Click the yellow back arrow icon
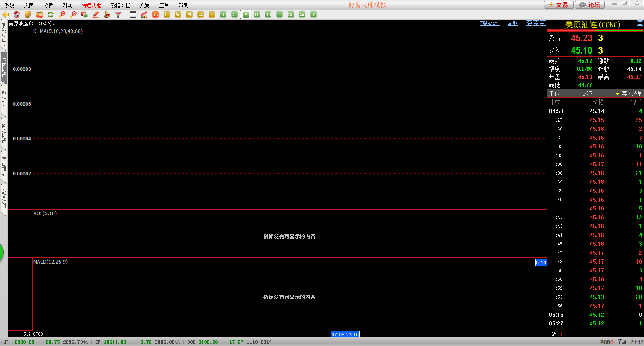Screen dimensions: 644x346 point(6,14)
